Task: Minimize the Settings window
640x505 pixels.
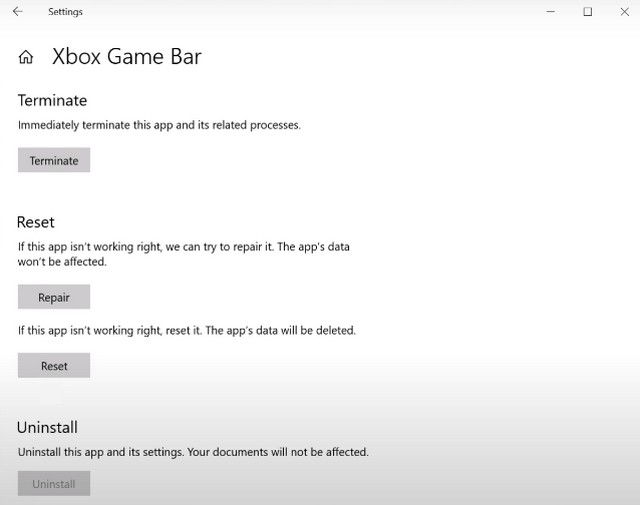Action: 551,11
